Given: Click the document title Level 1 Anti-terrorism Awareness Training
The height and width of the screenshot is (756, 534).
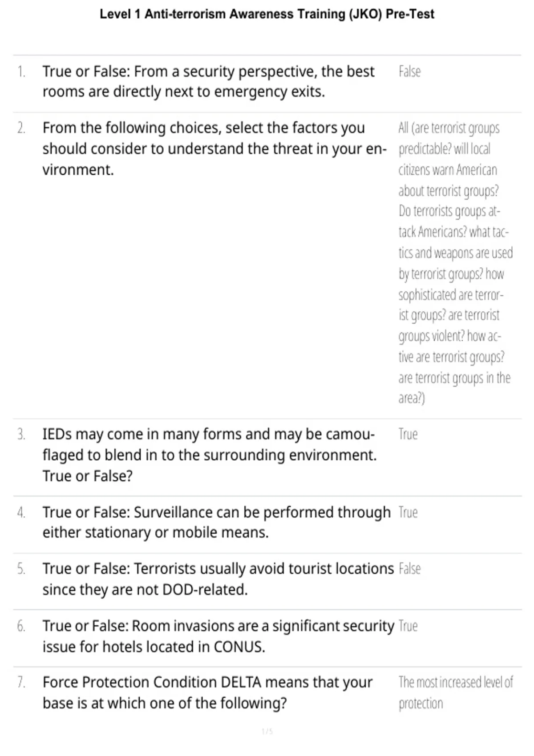Looking at the screenshot, I should click(267, 14).
